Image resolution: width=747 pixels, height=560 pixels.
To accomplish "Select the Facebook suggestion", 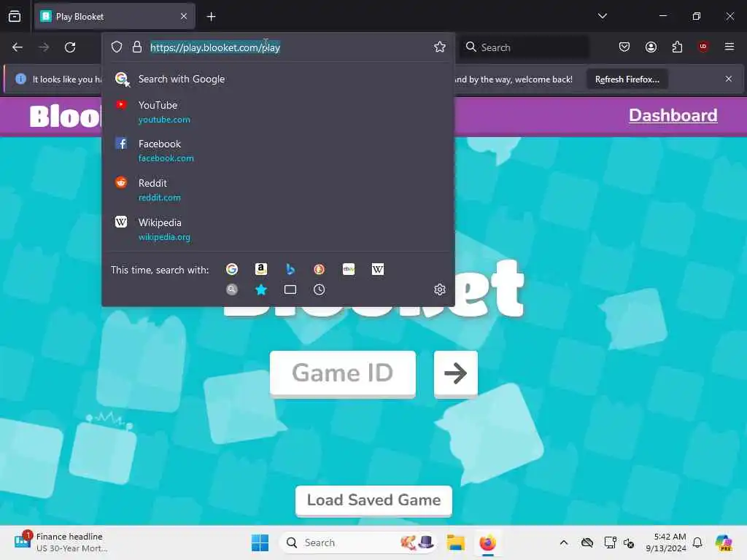I will coord(278,150).
